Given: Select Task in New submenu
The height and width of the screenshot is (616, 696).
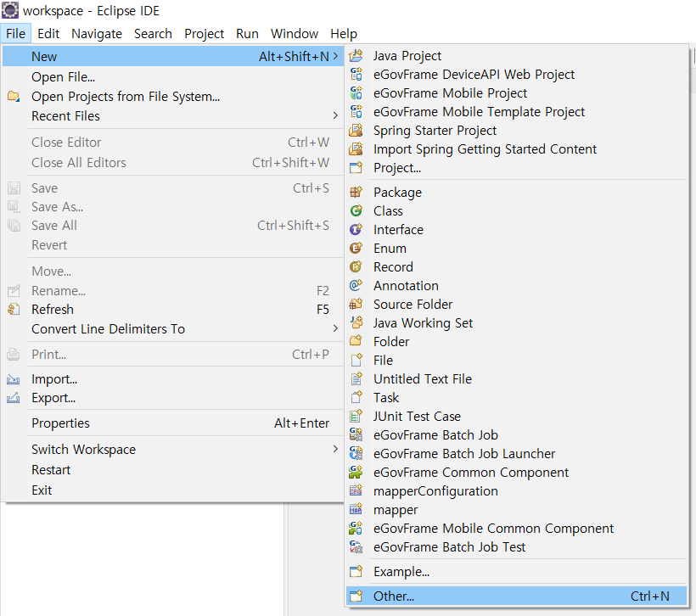Looking at the screenshot, I should click(x=516, y=398).
